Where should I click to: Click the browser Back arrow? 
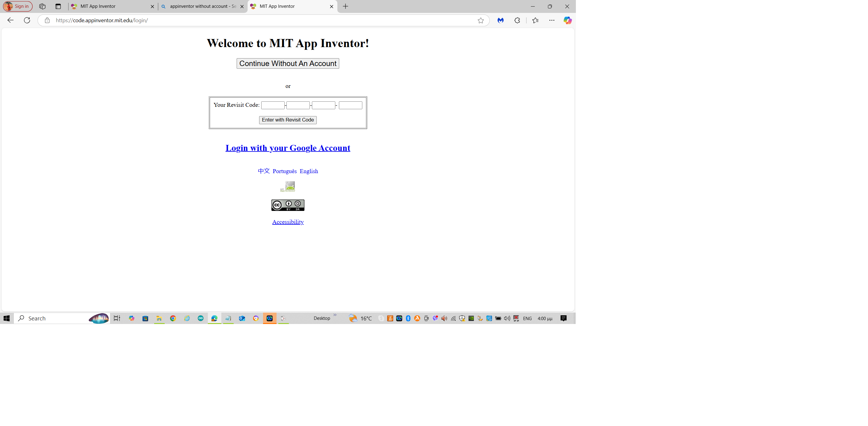tap(10, 20)
